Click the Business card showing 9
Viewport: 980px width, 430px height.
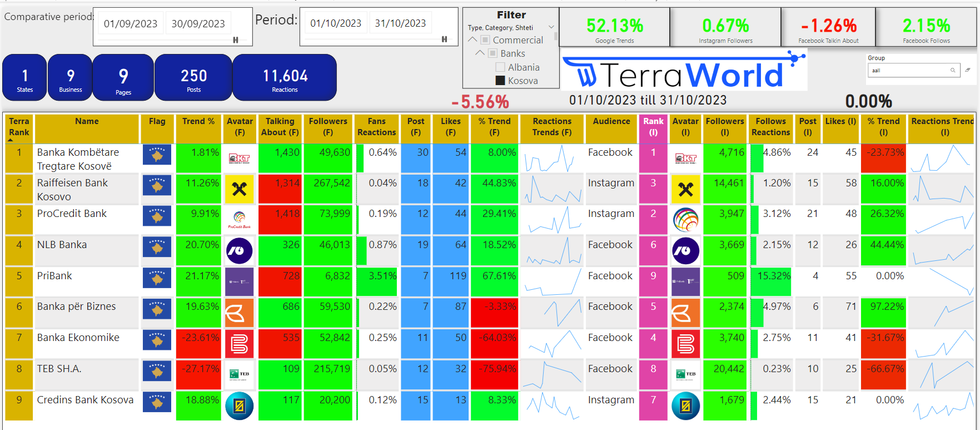pos(71,77)
